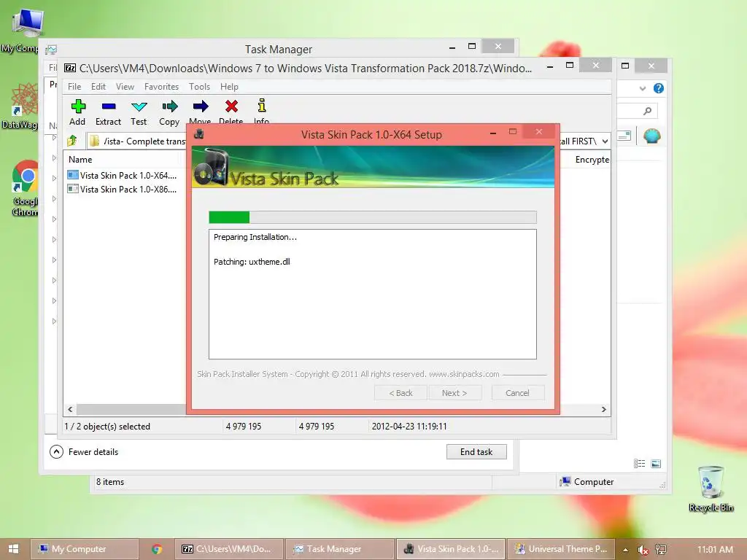The width and height of the screenshot is (747, 560).
Task: Click the Computer entry in Explorer status bar
Action: 587,482
